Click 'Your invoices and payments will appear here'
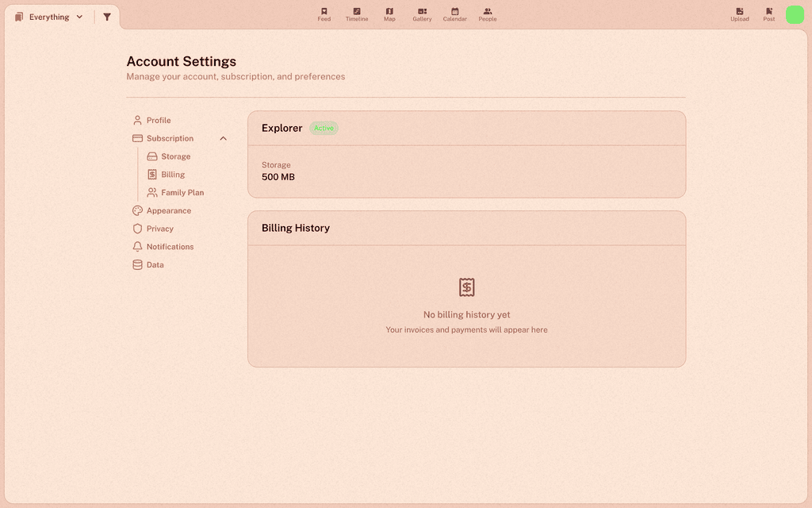 pyautogui.click(x=466, y=329)
